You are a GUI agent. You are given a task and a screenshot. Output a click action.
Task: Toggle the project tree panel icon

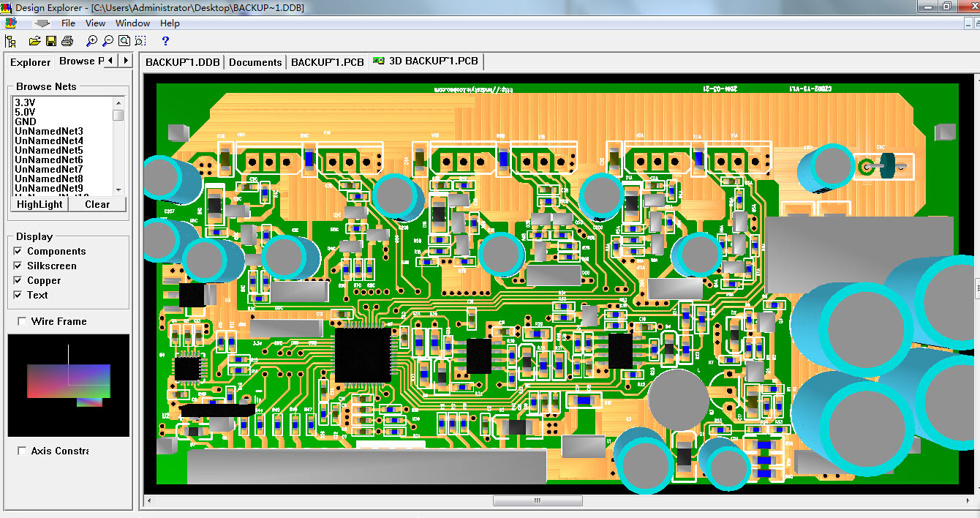[x=10, y=41]
